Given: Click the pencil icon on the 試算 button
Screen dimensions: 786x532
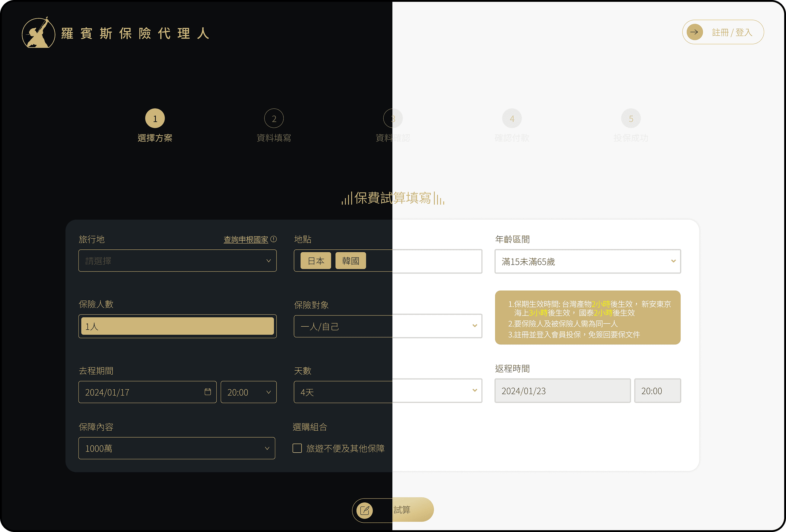Looking at the screenshot, I should point(365,510).
